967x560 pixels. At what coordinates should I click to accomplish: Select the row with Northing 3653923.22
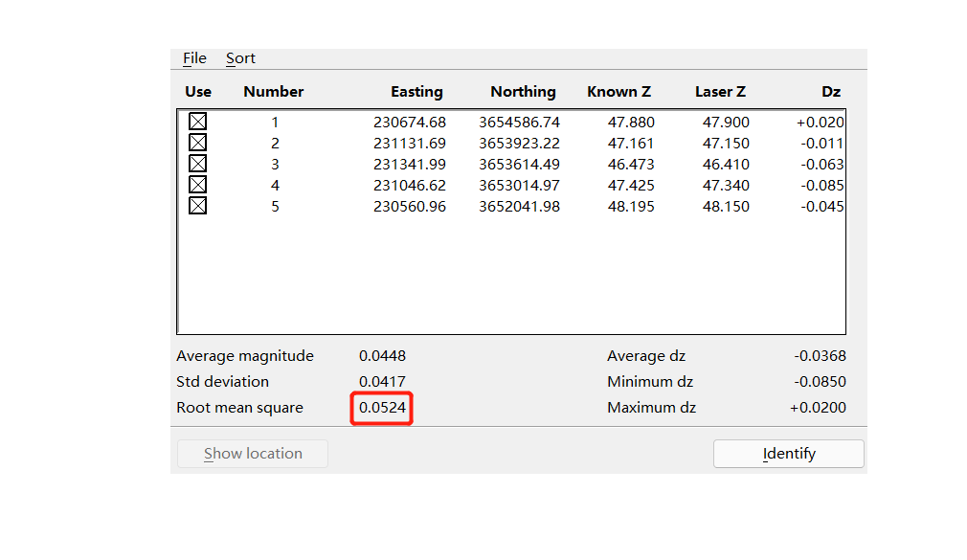point(511,143)
